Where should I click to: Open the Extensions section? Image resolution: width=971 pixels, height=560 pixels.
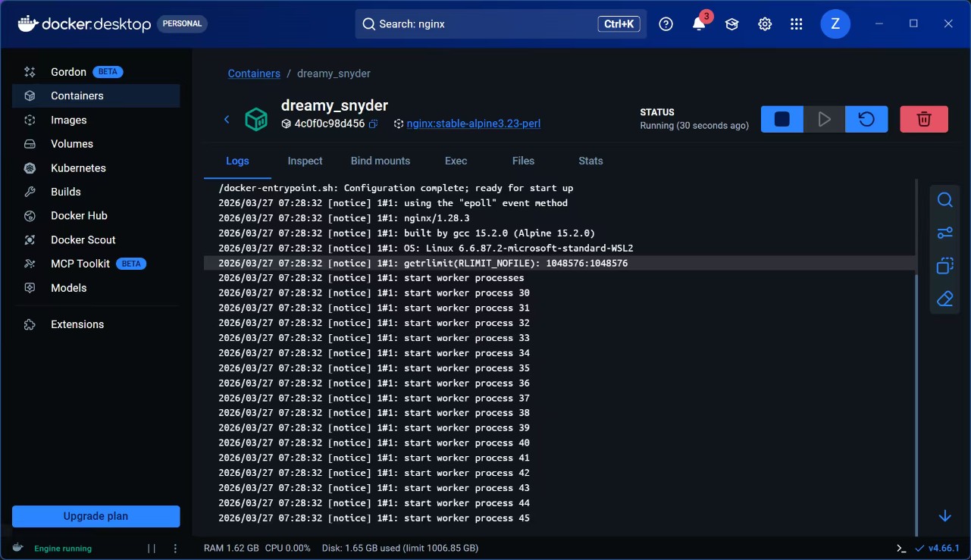[96, 324]
